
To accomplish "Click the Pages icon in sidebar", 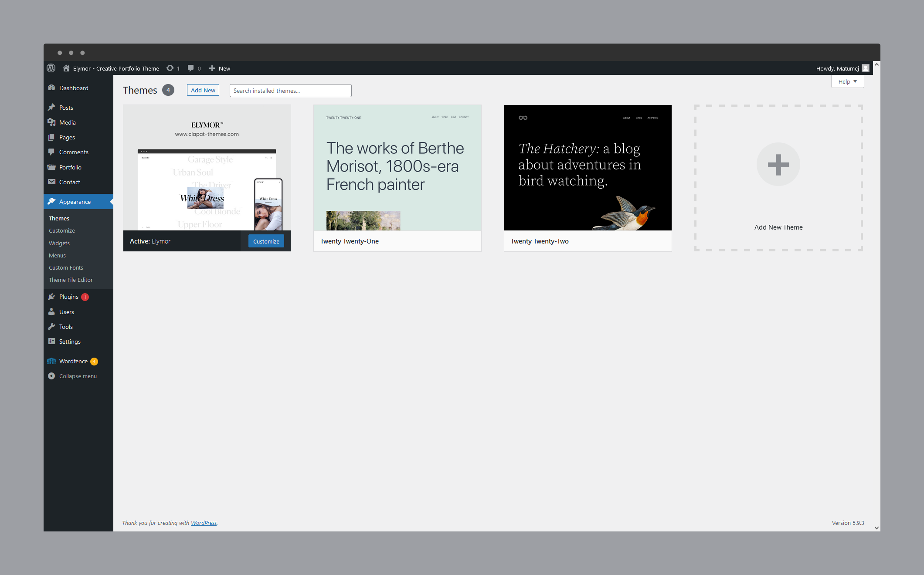I will tap(51, 137).
